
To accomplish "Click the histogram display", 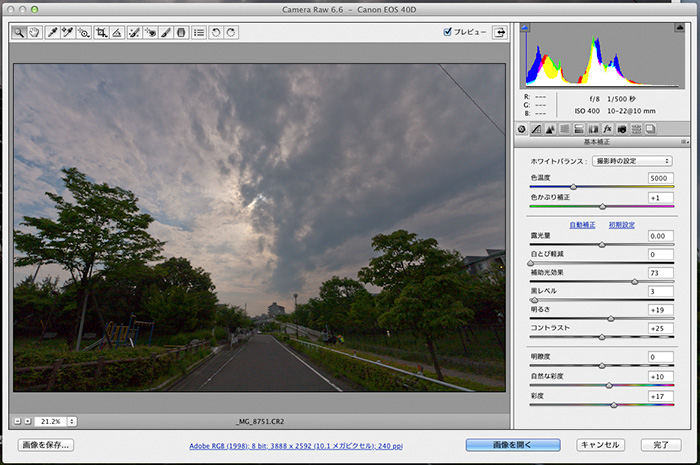I will point(602,56).
